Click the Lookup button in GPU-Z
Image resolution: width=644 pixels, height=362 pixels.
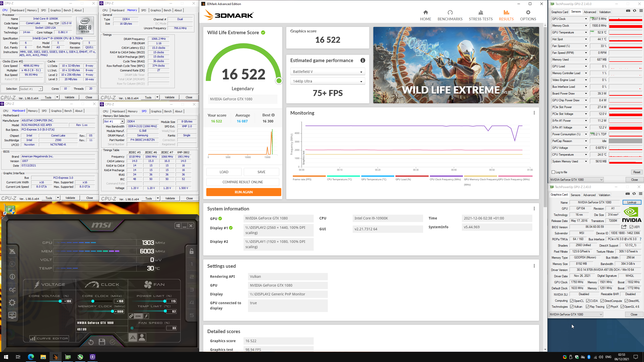coord(632,202)
